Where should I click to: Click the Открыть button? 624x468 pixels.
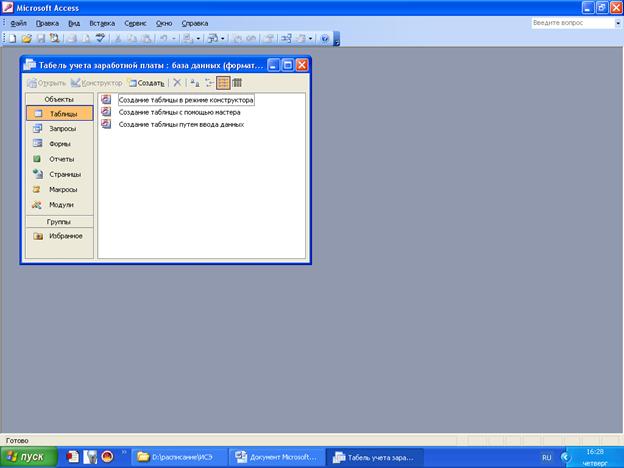pyautogui.click(x=47, y=83)
